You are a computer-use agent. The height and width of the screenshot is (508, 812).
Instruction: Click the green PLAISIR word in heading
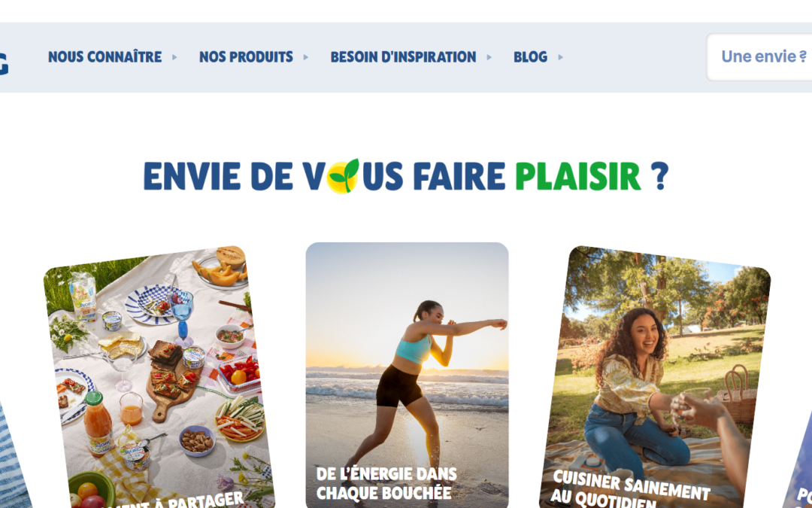[578, 177]
